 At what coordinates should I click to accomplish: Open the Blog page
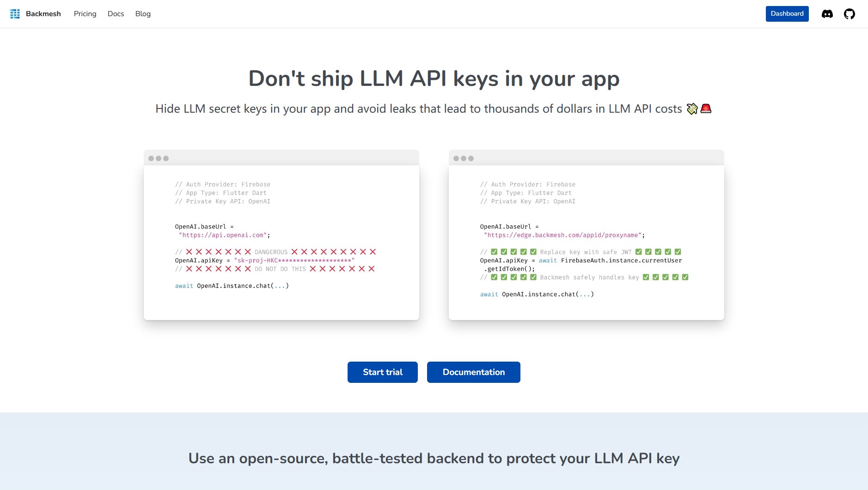tap(143, 14)
